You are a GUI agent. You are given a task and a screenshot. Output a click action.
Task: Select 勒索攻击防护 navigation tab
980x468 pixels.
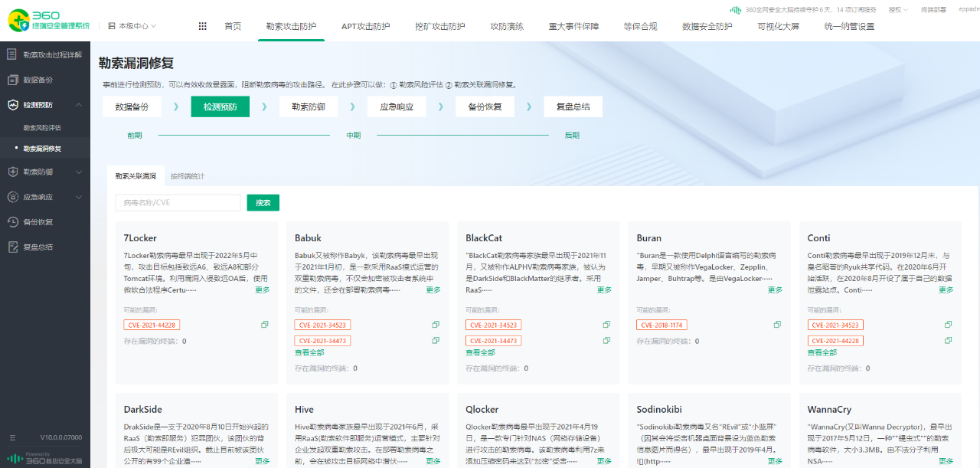pos(291,26)
